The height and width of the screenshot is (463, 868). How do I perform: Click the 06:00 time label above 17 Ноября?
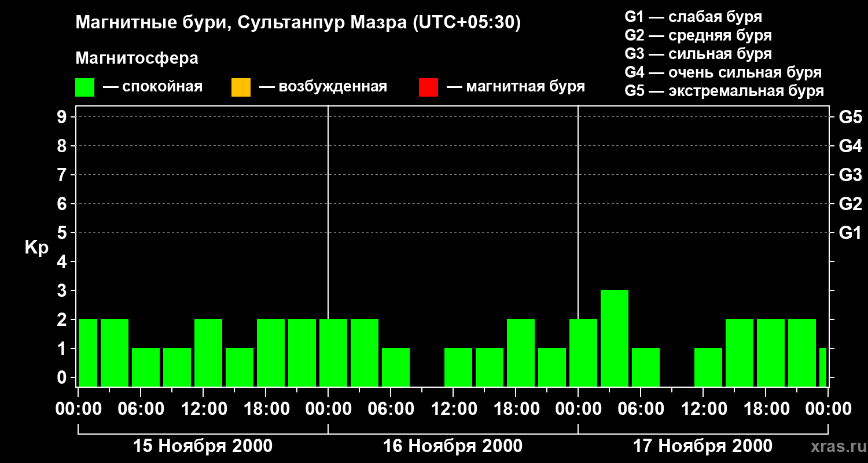[641, 409]
